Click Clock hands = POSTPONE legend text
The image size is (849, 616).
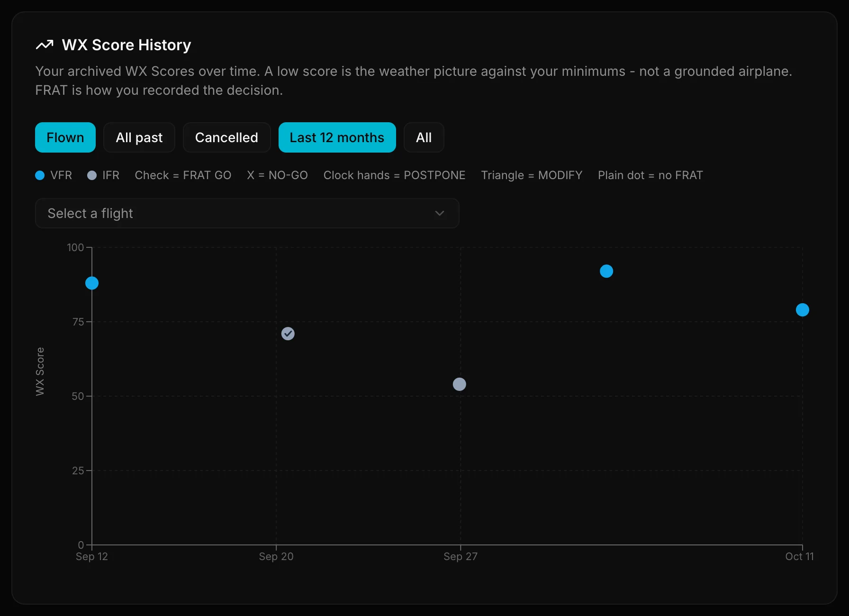(394, 175)
